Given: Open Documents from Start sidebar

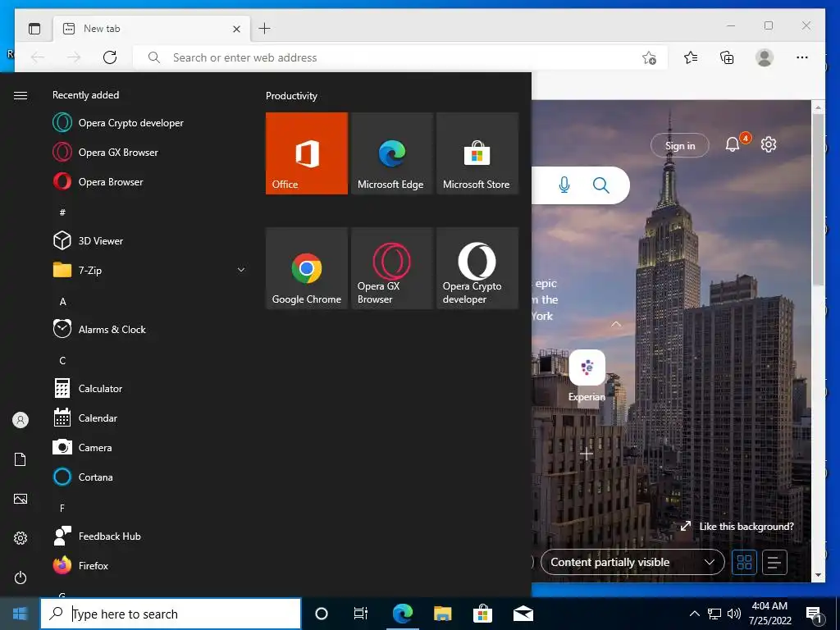Looking at the screenshot, I should coord(21,459).
